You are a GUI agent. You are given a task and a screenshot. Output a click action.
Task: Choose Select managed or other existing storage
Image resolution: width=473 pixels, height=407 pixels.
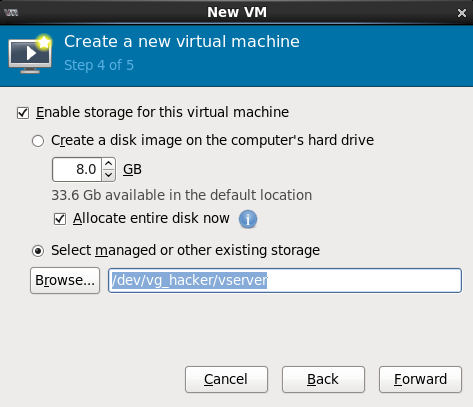pos(38,251)
